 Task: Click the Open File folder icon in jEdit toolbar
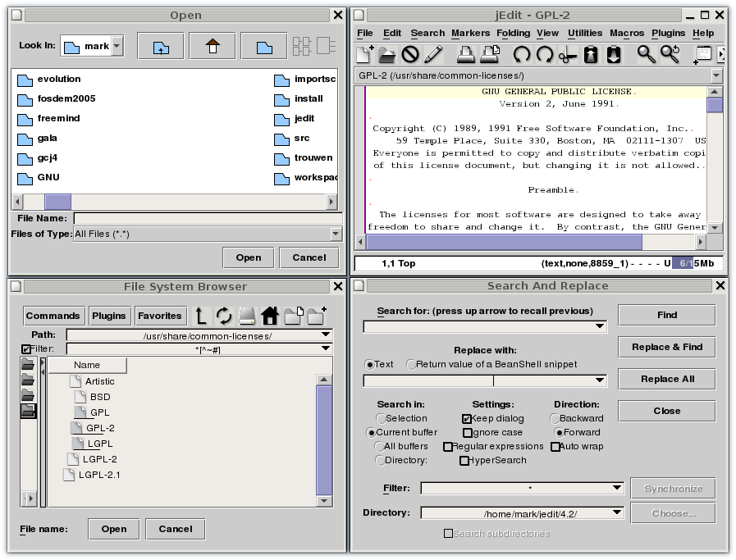(386, 54)
